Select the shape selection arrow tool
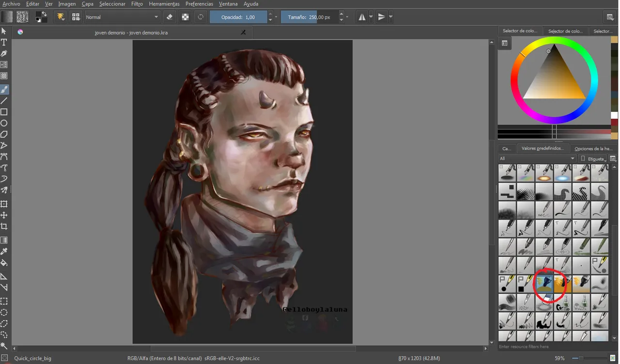This screenshot has height=364, width=620. [4, 31]
